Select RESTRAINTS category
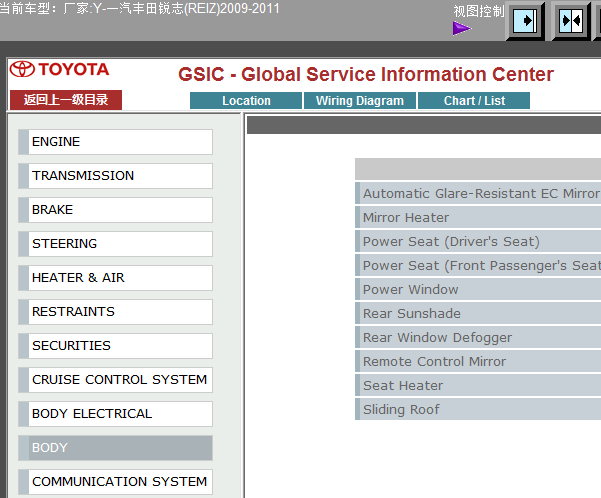The width and height of the screenshot is (601, 498). [x=115, y=312]
